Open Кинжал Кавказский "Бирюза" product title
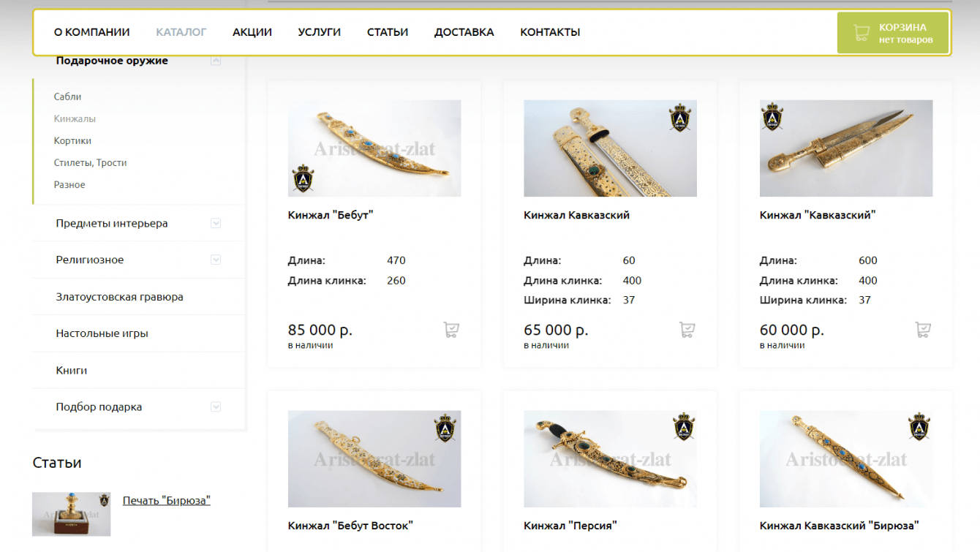 [839, 525]
